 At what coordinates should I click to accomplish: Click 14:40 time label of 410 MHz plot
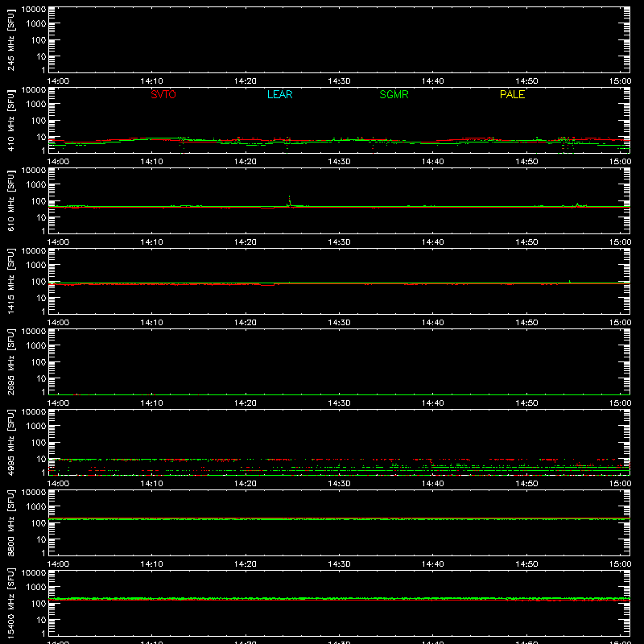point(433,162)
